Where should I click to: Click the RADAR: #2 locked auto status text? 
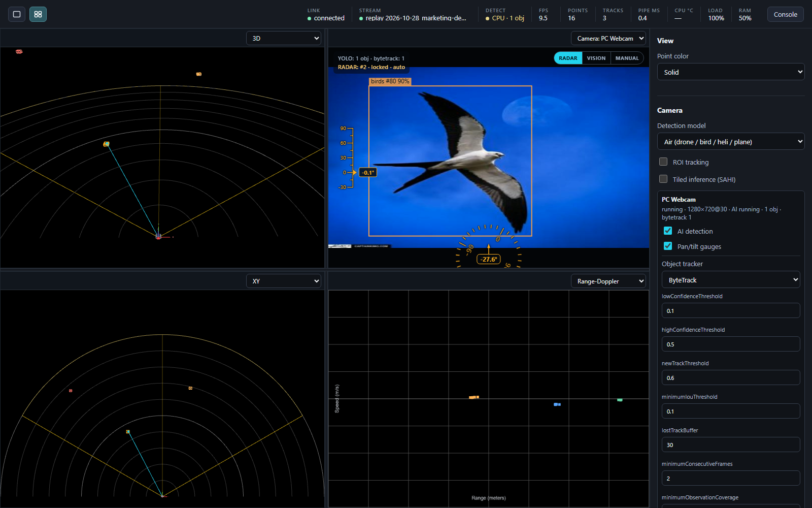pos(371,67)
